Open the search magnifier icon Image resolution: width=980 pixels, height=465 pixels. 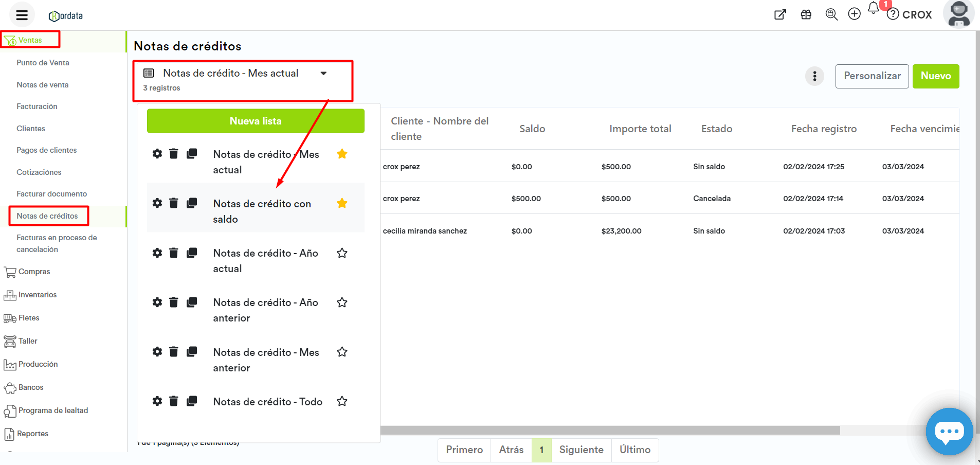[x=831, y=14]
